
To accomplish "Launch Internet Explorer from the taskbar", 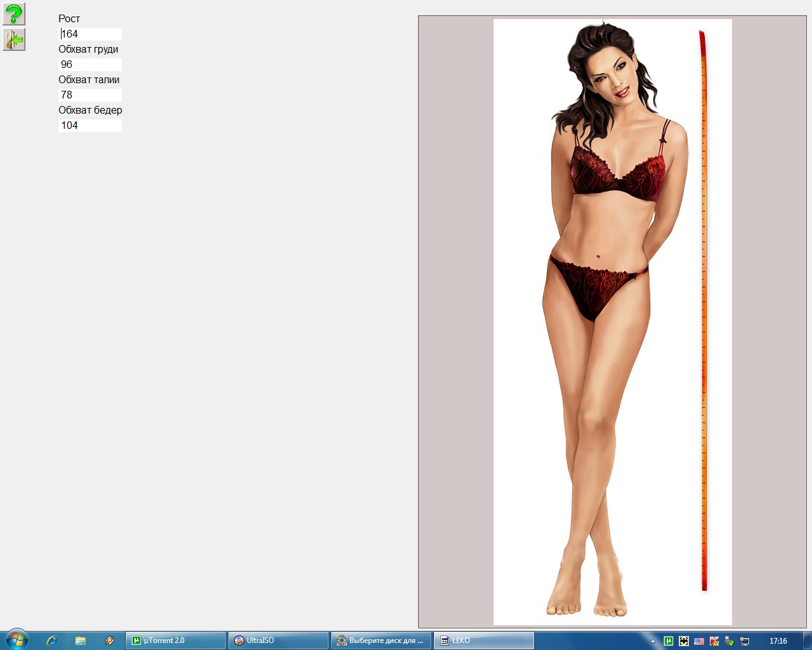I will click(x=51, y=640).
